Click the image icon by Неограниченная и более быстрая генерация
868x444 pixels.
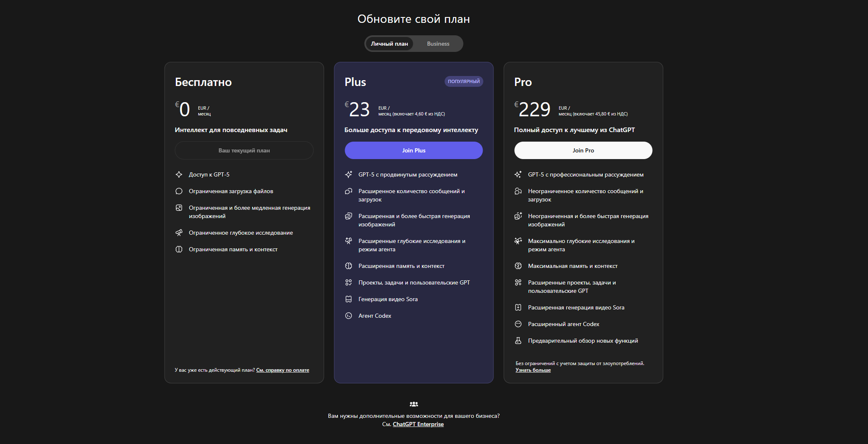(518, 216)
